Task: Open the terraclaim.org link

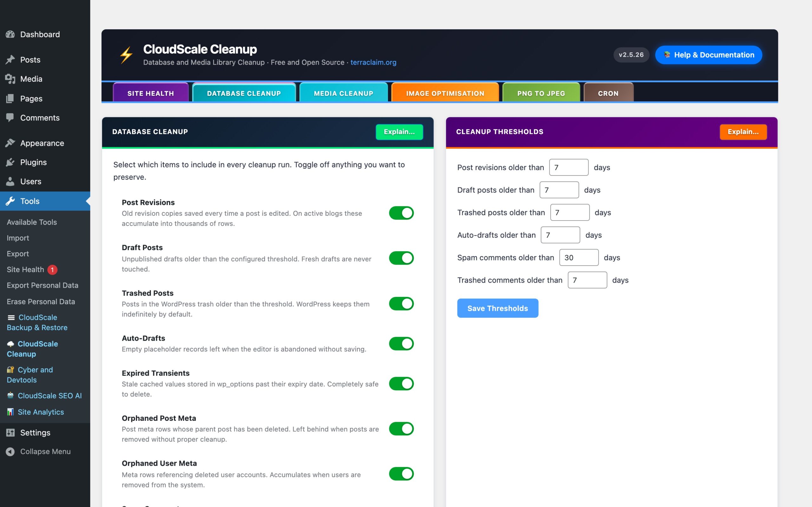Action: tap(373, 62)
